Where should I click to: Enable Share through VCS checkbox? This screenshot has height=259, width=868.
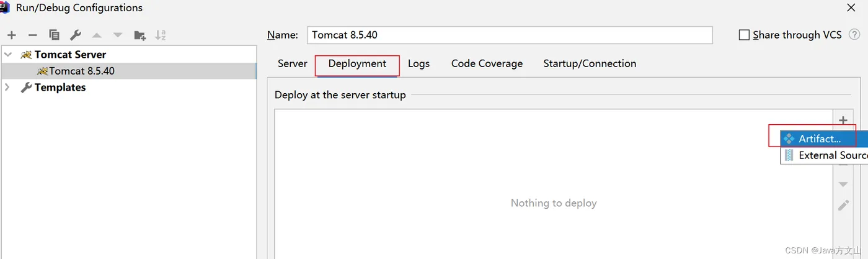tap(744, 35)
